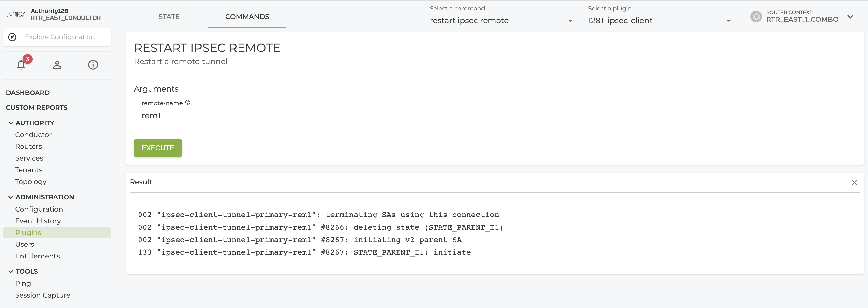868x308 pixels.
Task: Collapse the Tools section
Action: pos(11,271)
